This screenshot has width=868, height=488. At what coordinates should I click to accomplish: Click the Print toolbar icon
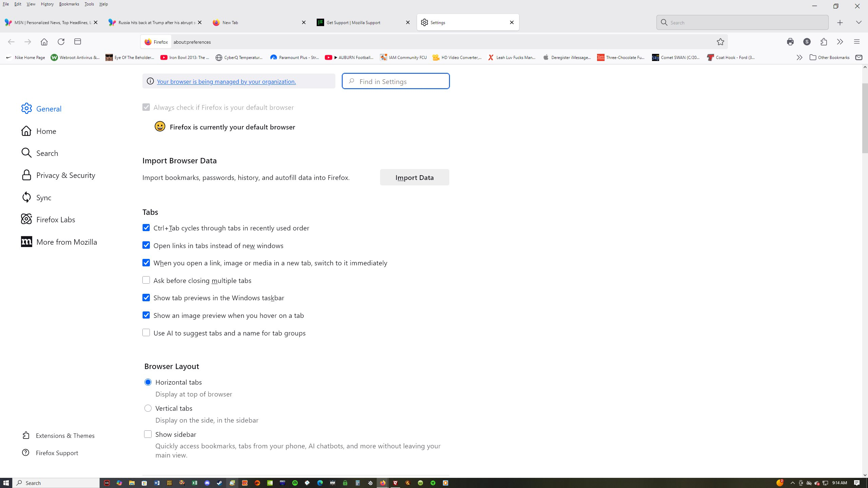click(790, 42)
